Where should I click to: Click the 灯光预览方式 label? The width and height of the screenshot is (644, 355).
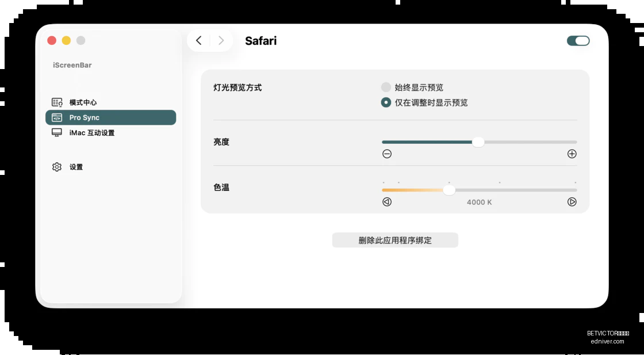[x=237, y=87]
